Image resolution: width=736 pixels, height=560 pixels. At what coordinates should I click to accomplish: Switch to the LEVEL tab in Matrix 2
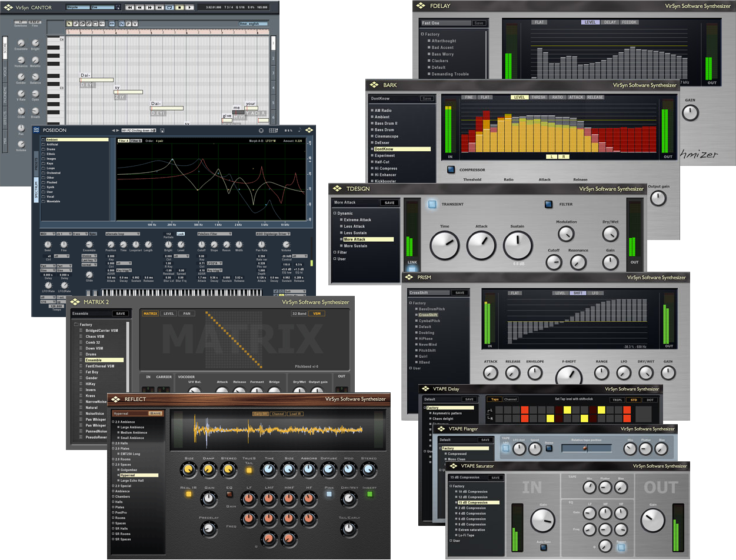(x=168, y=314)
